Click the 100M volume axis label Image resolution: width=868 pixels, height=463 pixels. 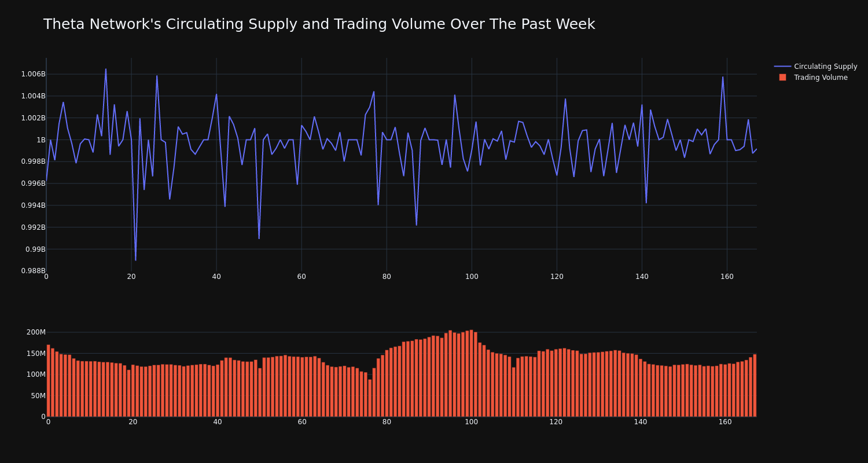[x=36, y=374]
